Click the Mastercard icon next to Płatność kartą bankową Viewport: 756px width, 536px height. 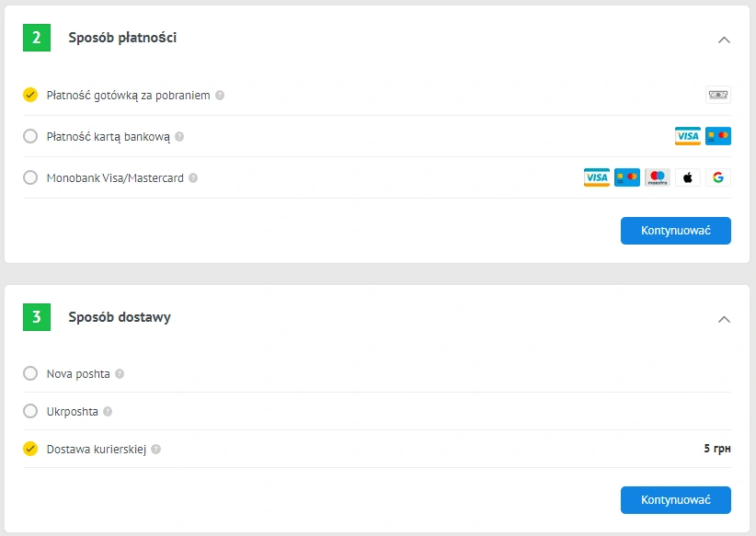click(718, 136)
